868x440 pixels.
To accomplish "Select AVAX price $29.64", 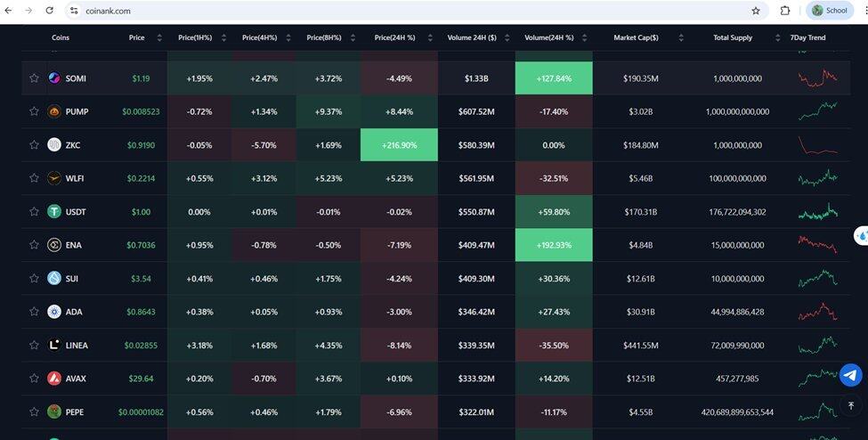I will pyautogui.click(x=141, y=379).
